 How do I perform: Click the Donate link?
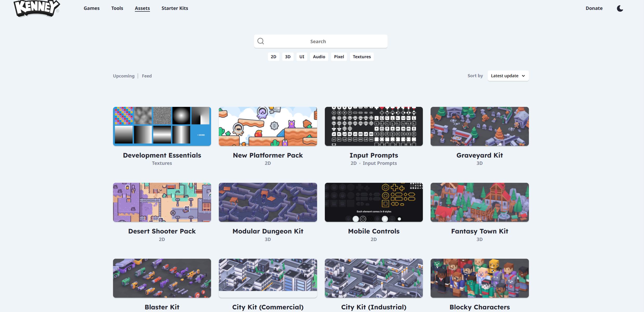594,8
